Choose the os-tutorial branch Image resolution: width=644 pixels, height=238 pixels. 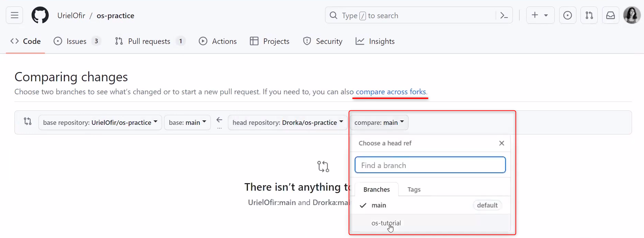pos(430,223)
